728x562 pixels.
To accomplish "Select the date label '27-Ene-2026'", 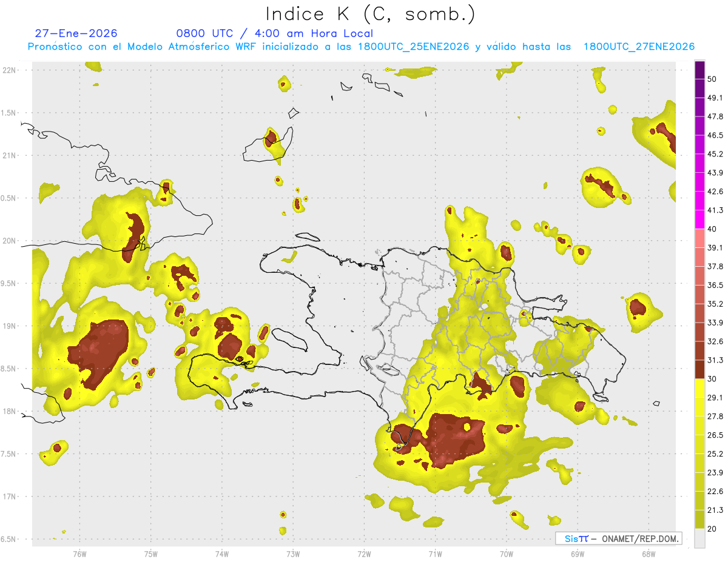I will coord(76,33).
